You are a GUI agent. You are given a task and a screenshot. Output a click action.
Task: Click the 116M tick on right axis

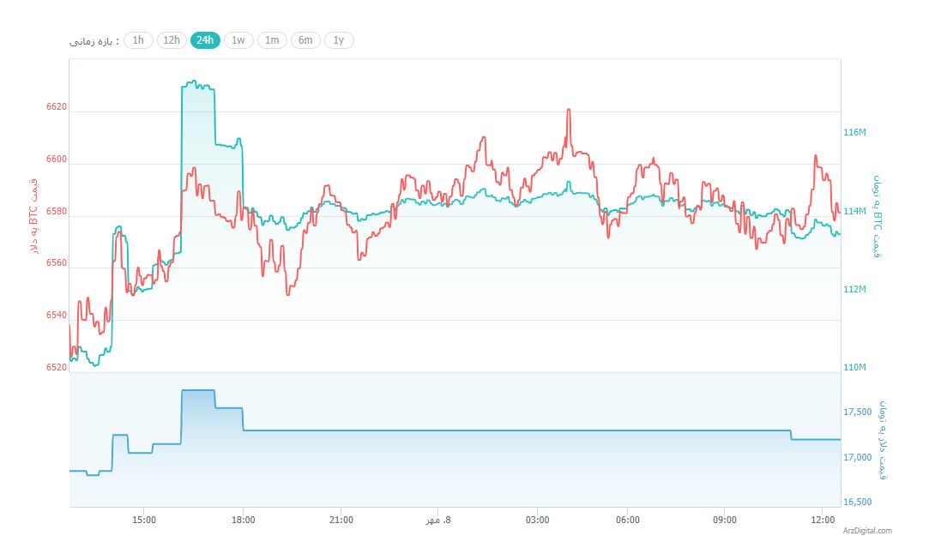(x=855, y=133)
